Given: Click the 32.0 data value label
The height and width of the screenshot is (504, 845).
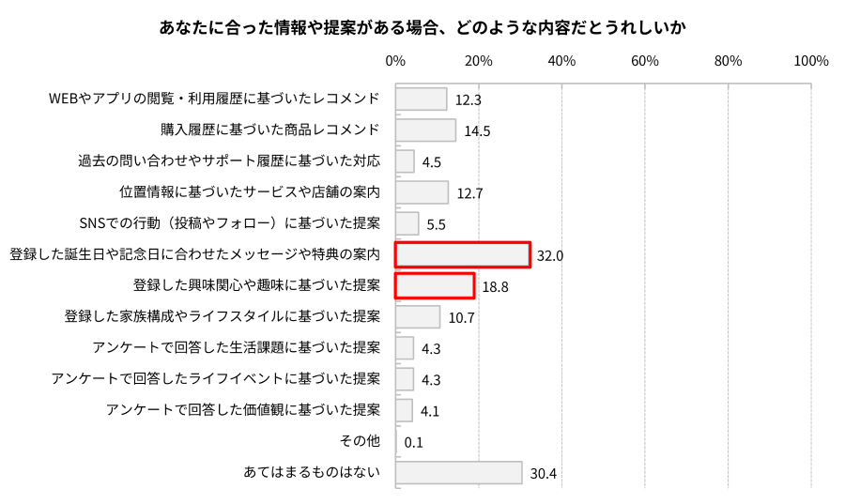Looking at the screenshot, I should 549,256.
